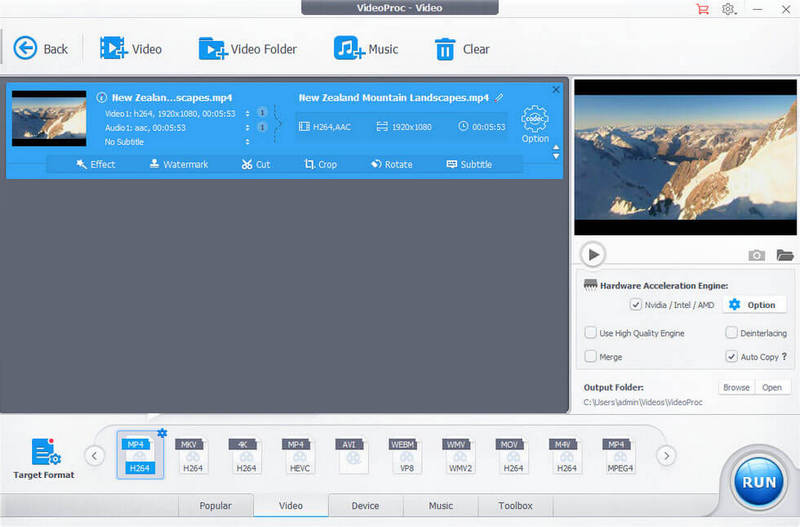
Task: Select WMV WMV2 format
Action: (459, 455)
